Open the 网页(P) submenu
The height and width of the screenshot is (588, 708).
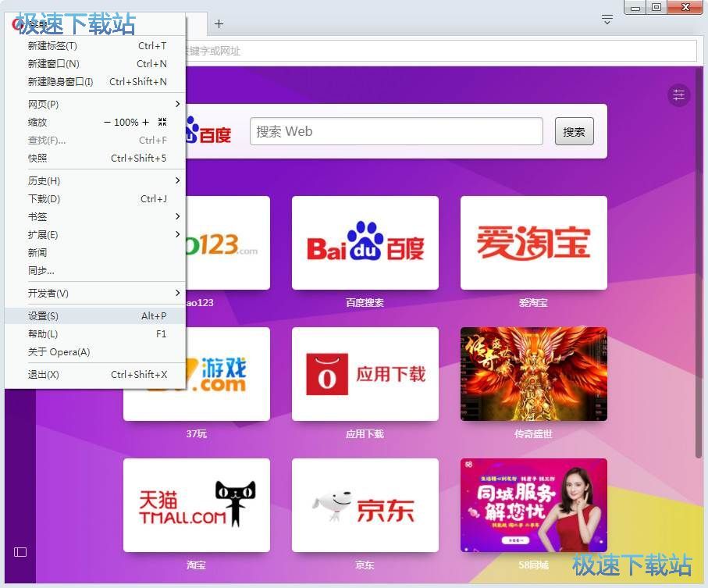[x=94, y=105]
